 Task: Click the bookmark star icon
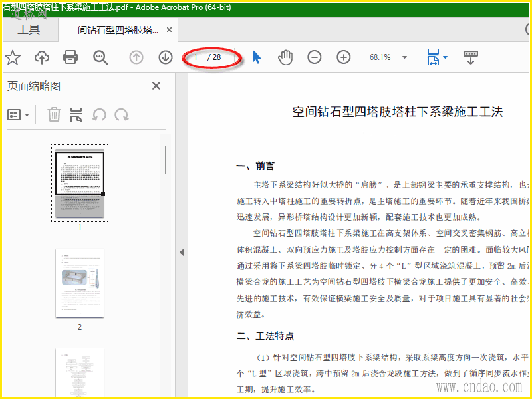click(x=13, y=57)
